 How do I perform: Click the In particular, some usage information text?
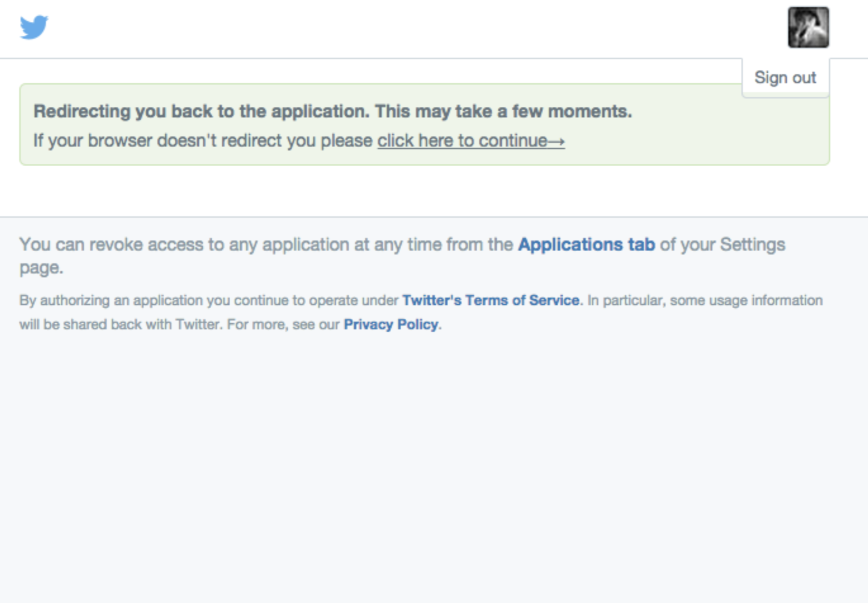pyautogui.click(x=705, y=300)
